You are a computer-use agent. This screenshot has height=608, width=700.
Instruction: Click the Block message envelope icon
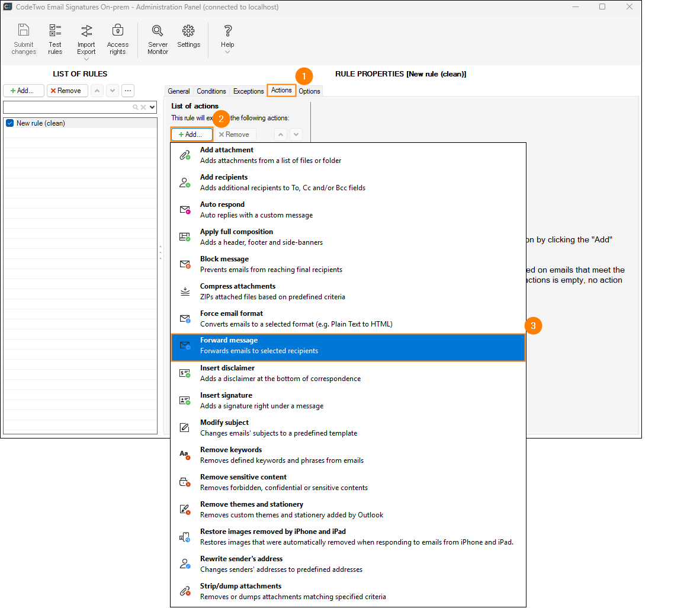185,264
